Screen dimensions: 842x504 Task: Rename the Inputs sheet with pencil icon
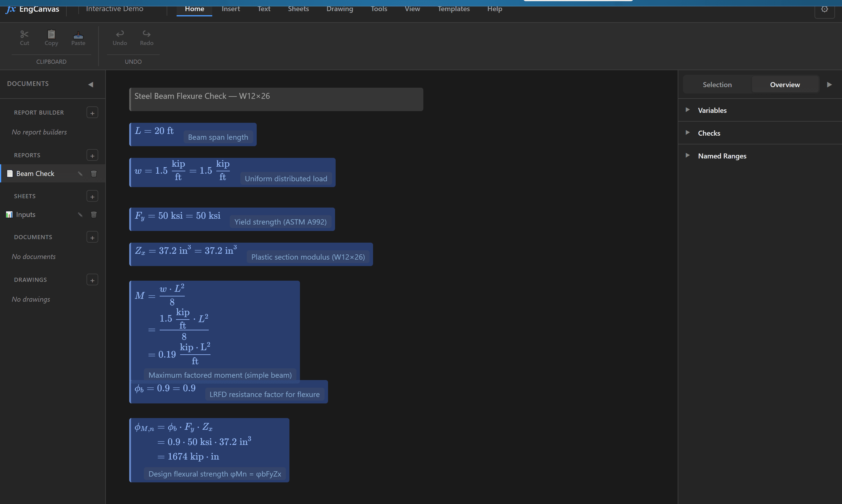80,215
